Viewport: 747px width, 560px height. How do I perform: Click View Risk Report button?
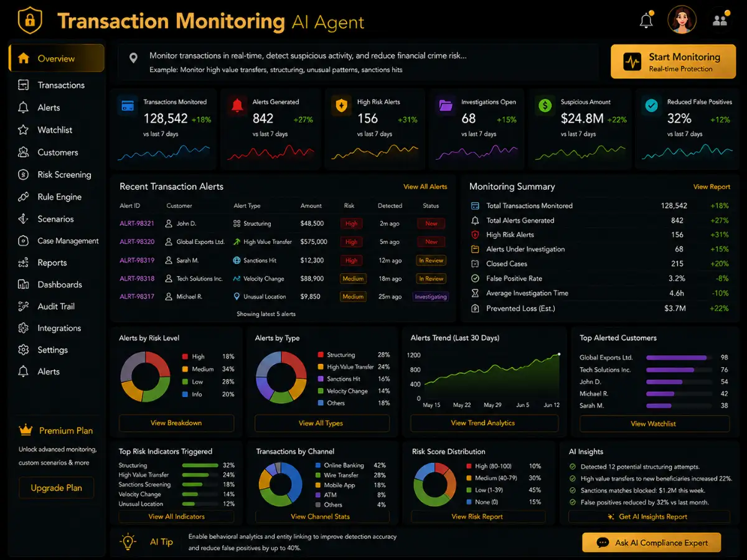477,516
